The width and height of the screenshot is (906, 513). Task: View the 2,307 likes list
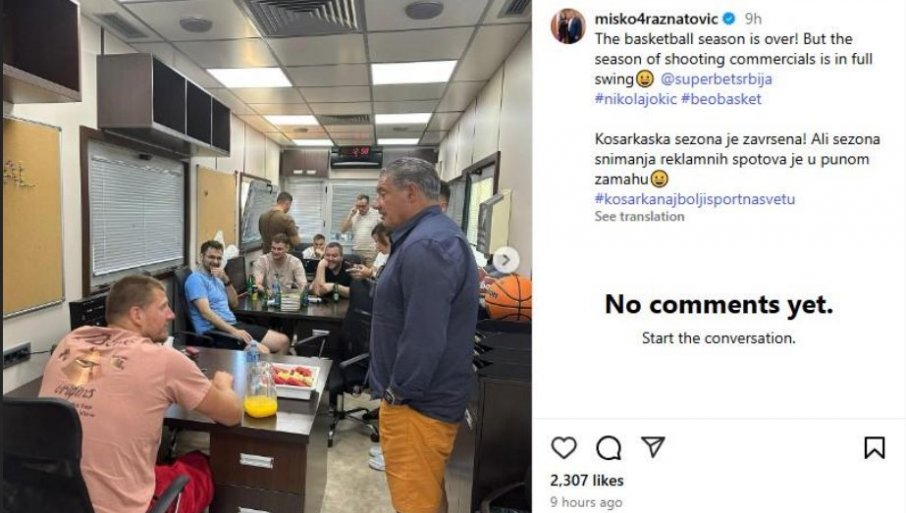tap(586, 481)
